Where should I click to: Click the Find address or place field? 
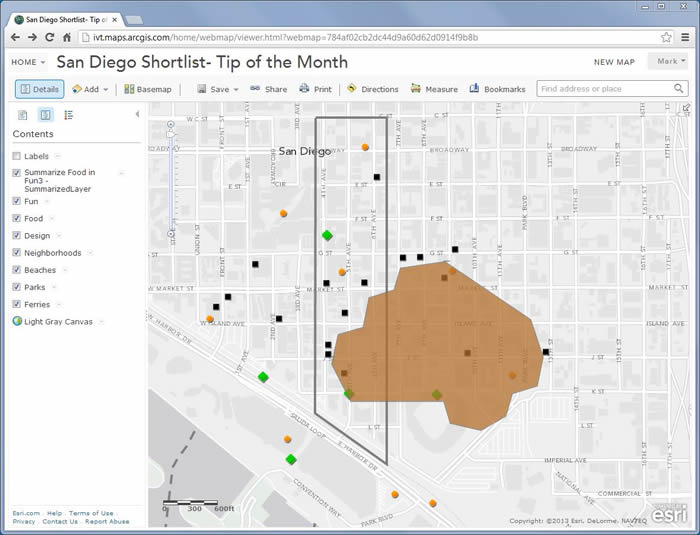(x=605, y=88)
